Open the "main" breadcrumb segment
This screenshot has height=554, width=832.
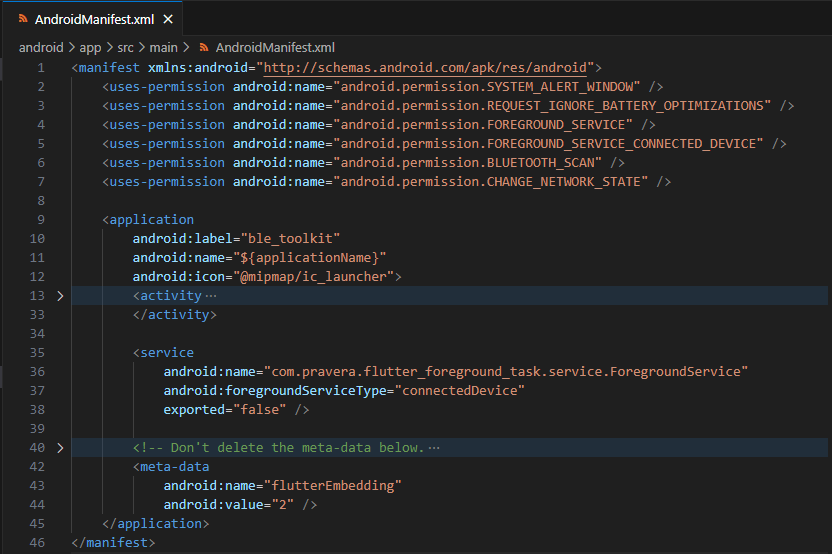coord(165,47)
